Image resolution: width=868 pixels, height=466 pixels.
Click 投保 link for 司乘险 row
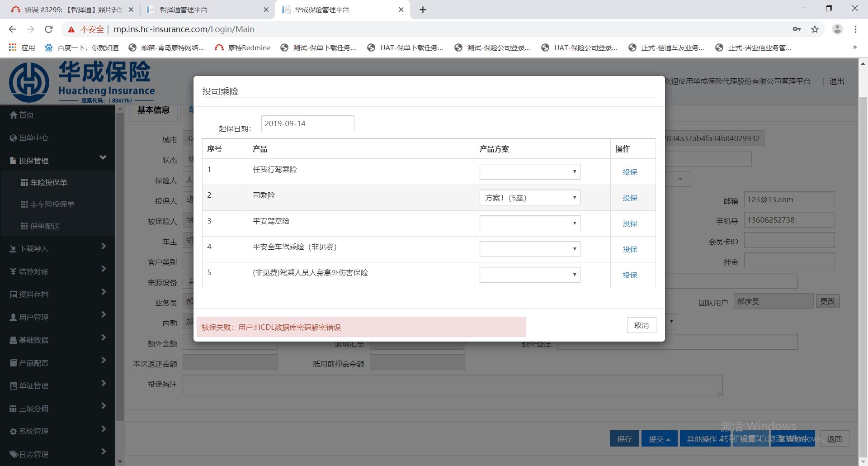pyautogui.click(x=630, y=198)
